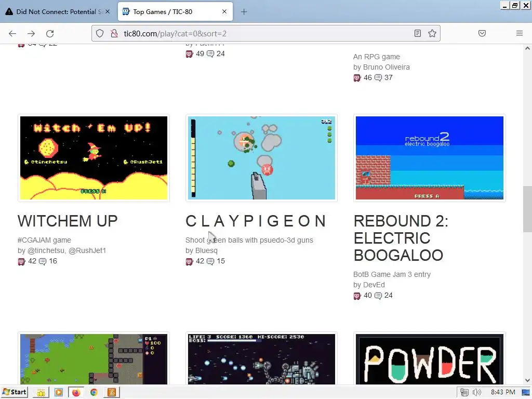Viewport: 532px width, 399px height.
Task: Bookmark this page with the star icon
Action: [432, 33]
